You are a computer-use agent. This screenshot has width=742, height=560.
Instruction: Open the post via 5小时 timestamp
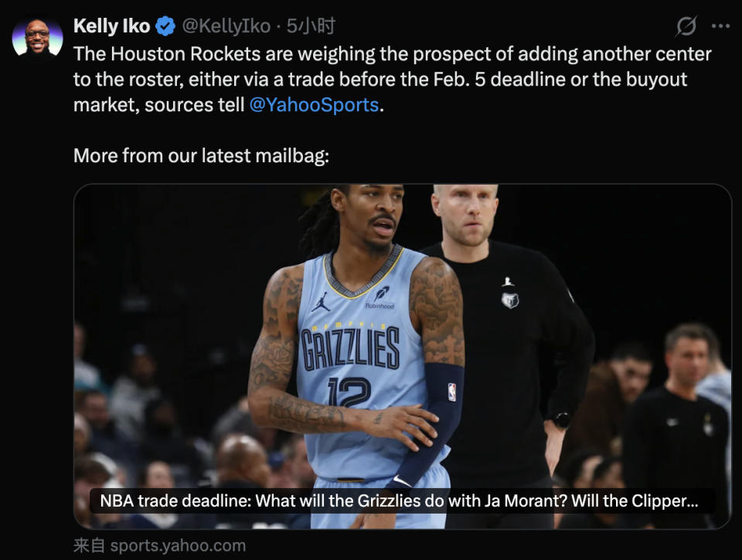[311, 26]
